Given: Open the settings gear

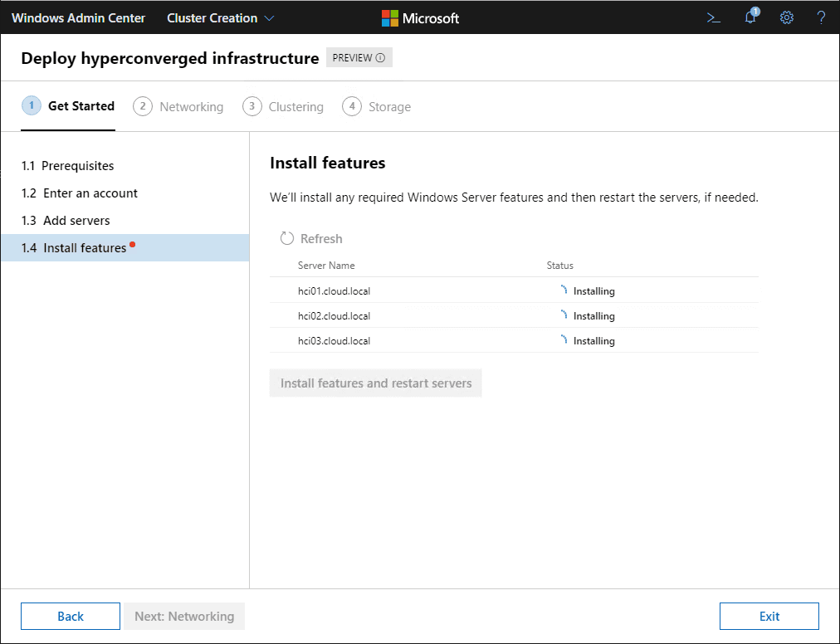Looking at the screenshot, I should point(787,17).
